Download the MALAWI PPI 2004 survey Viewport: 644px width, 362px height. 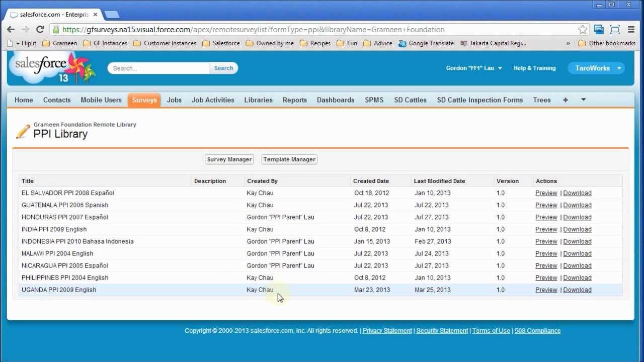click(x=577, y=253)
